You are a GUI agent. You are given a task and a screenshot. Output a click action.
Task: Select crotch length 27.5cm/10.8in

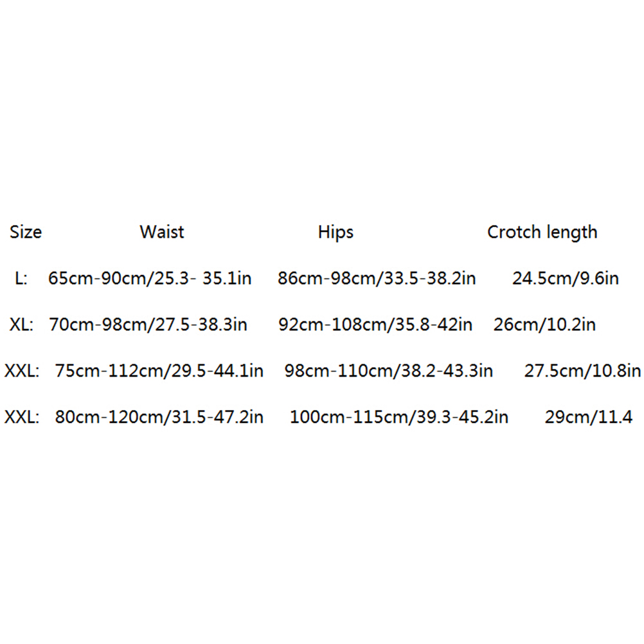pyautogui.click(x=582, y=371)
